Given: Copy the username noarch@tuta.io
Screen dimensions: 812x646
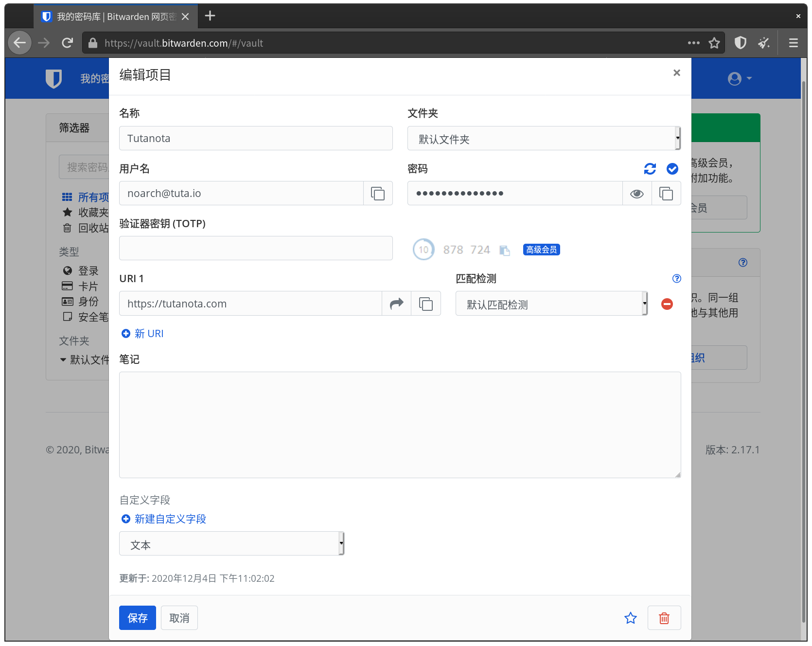Looking at the screenshot, I should (378, 194).
